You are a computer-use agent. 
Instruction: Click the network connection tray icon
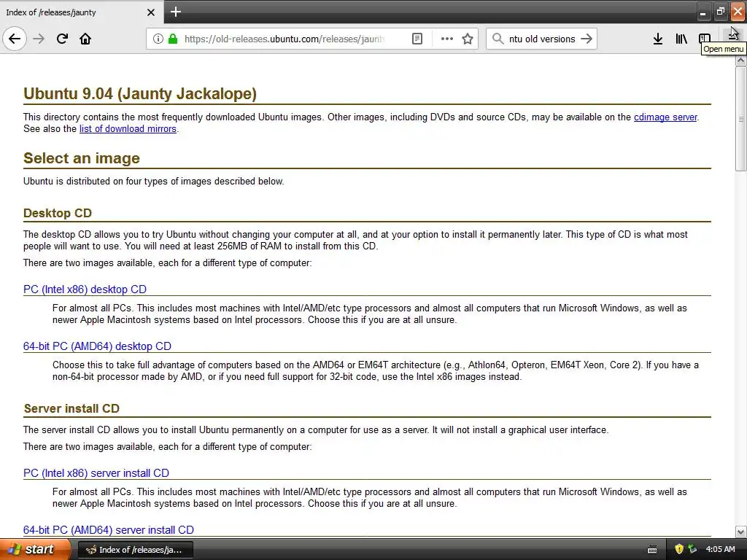[692, 549]
